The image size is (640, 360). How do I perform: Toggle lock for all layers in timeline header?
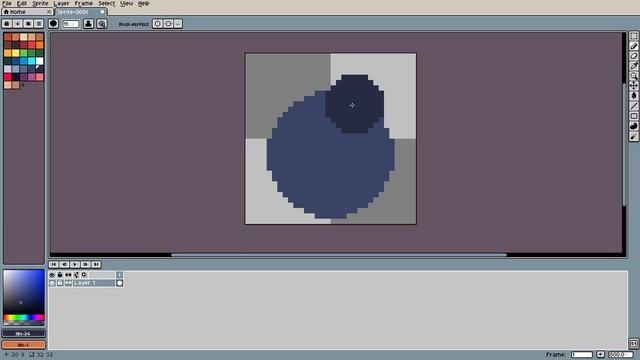coord(60,275)
